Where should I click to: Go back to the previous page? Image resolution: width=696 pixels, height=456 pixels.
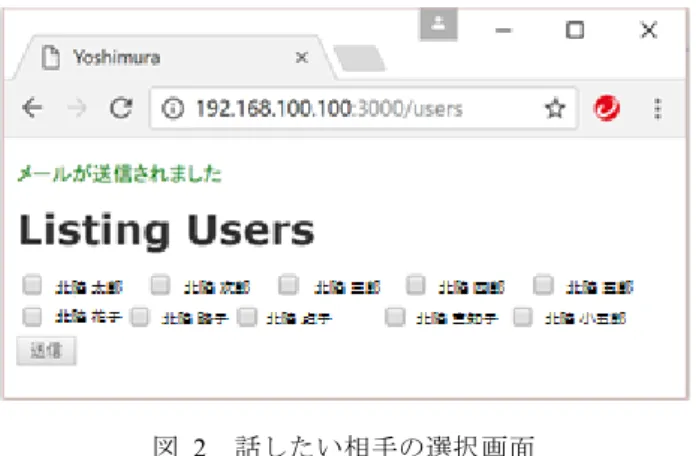pyautogui.click(x=32, y=108)
